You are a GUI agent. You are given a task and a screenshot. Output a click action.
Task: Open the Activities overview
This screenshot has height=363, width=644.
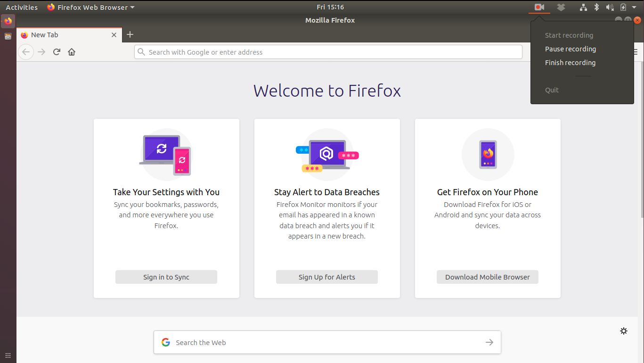pyautogui.click(x=22, y=7)
